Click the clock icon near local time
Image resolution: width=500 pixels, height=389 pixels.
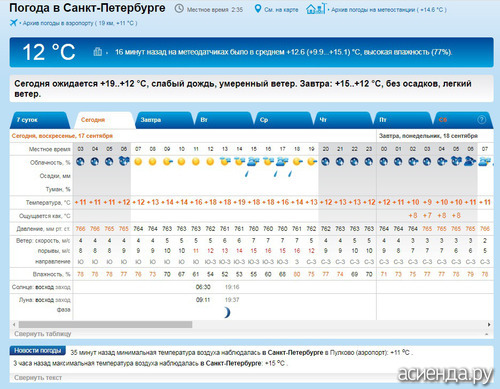pyautogui.click(x=179, y=8)
